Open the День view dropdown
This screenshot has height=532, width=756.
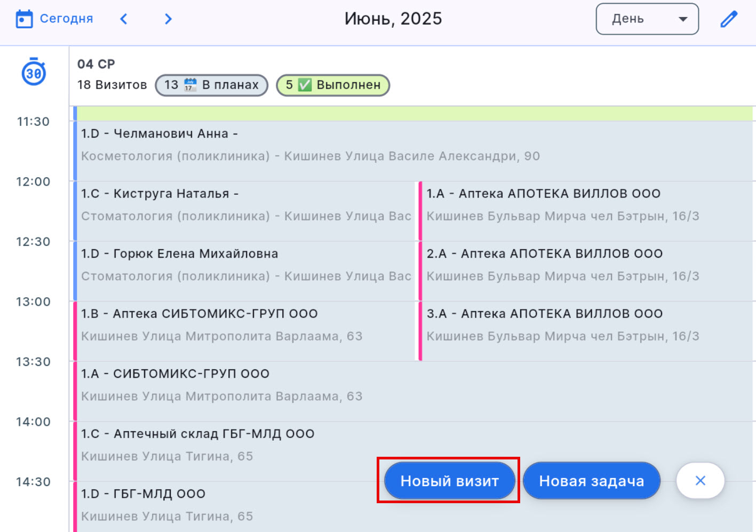click(x=647, y=19)
